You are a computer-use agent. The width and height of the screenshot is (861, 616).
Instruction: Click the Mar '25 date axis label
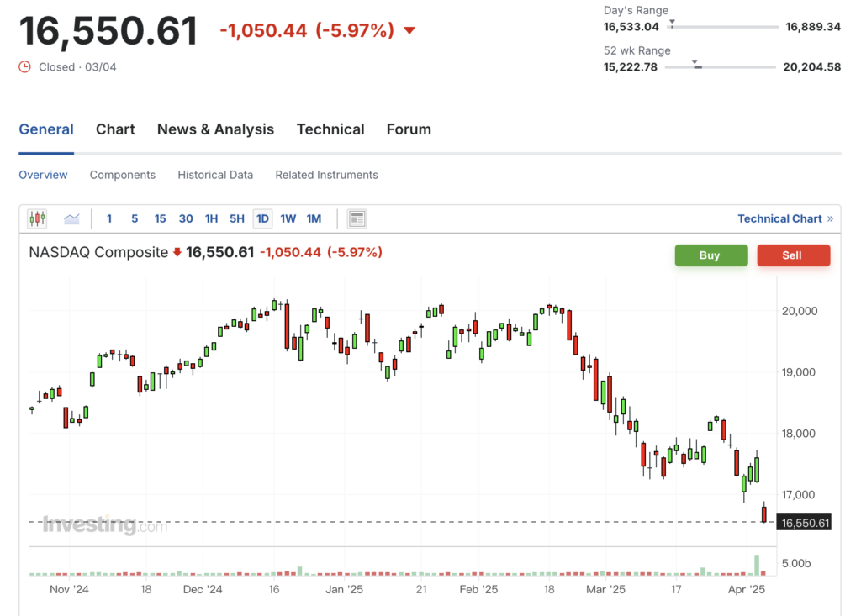[x=605, y=590]
